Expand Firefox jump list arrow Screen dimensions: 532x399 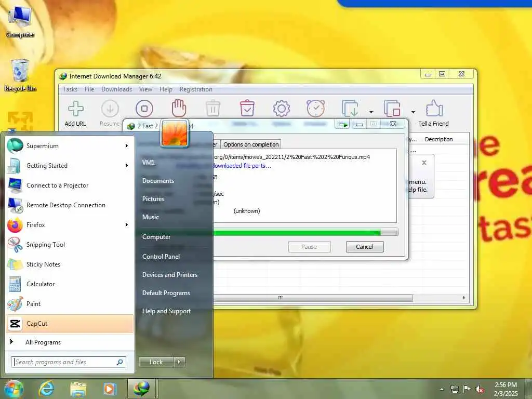coord(127,224)
